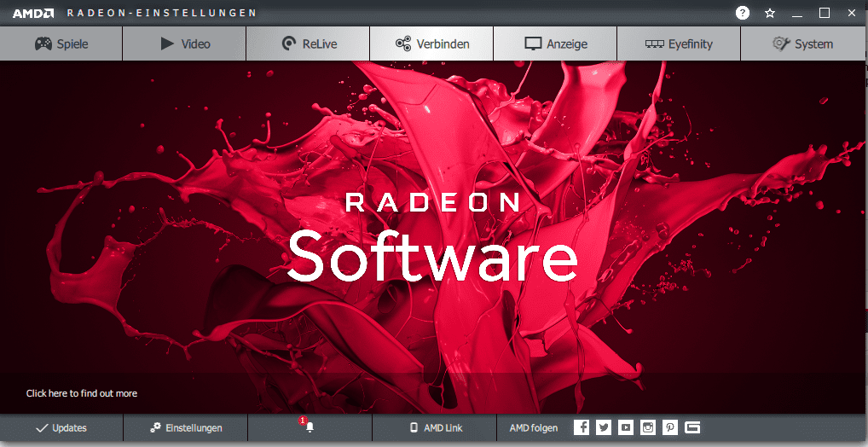Click 'Click here to find out more'
Image resolution: width=868 pixels, height=447 pixels.
[x=82, y=393]
